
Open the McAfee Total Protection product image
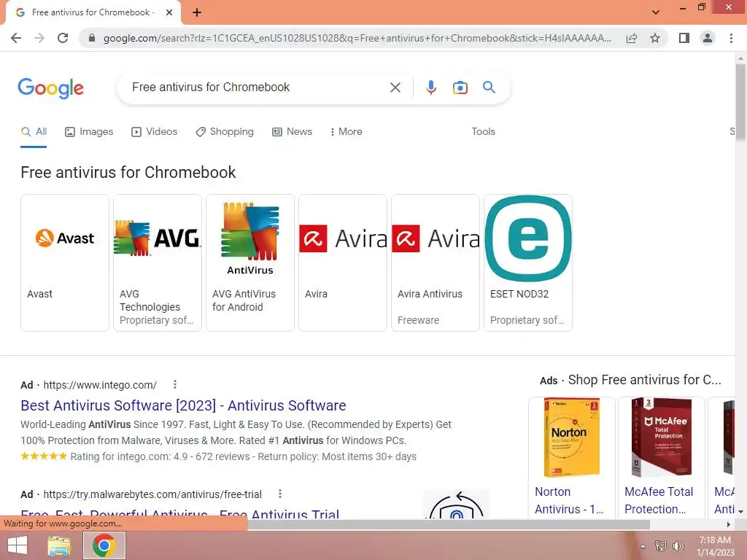tap(661, 437)
